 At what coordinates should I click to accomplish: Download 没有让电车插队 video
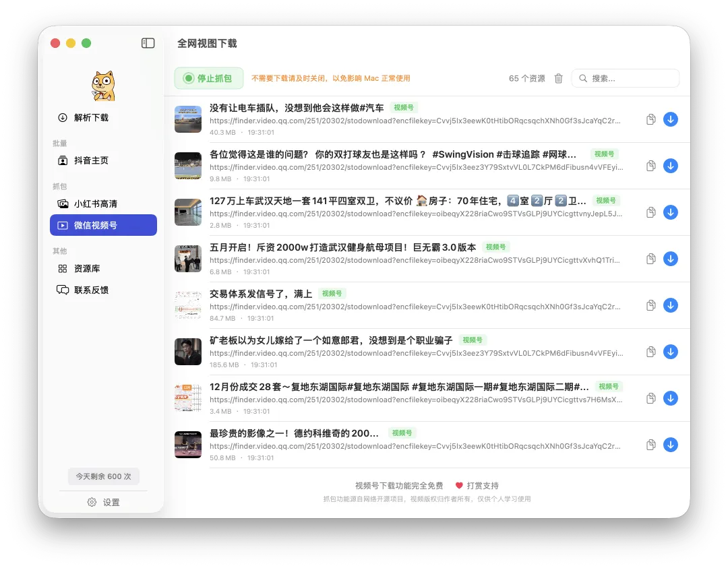671,119
